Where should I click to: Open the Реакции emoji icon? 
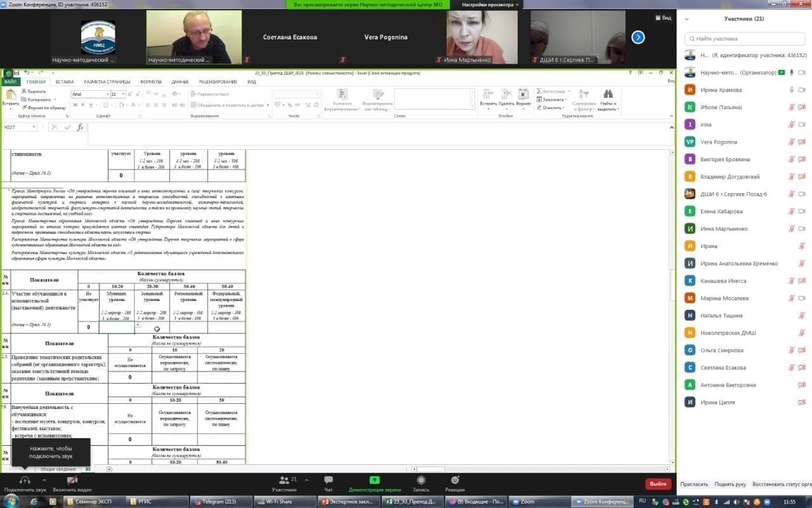pos(455,480)
